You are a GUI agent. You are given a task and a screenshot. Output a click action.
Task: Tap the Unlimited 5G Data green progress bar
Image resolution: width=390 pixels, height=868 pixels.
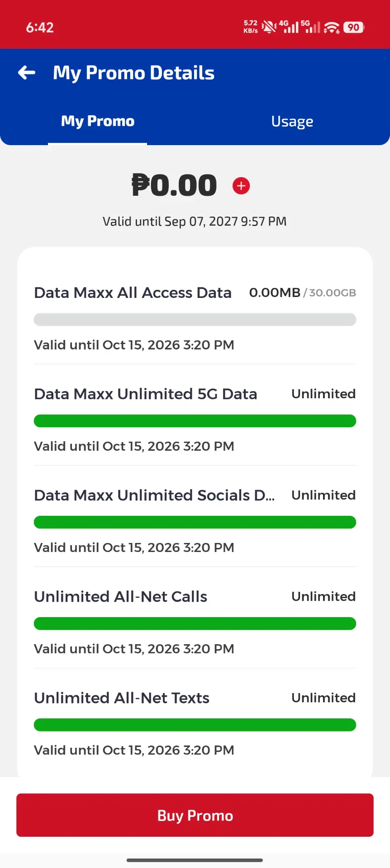click(195, 421)
